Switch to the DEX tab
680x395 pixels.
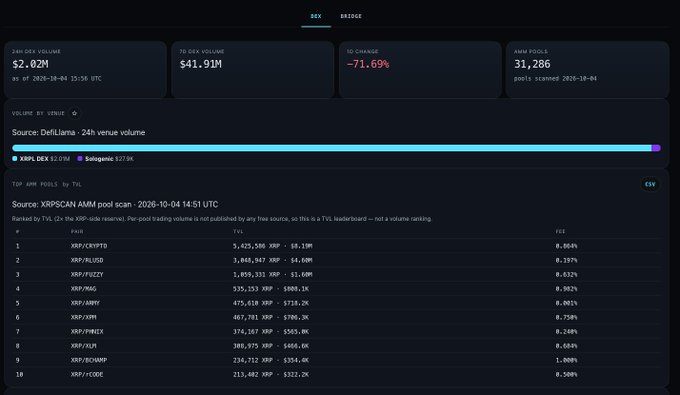(316, 16)
